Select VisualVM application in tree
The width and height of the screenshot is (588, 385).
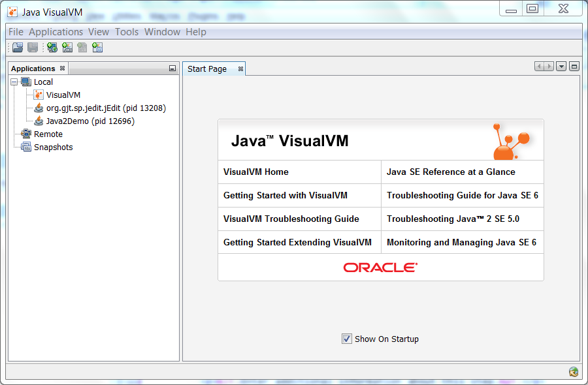(63, 95)
